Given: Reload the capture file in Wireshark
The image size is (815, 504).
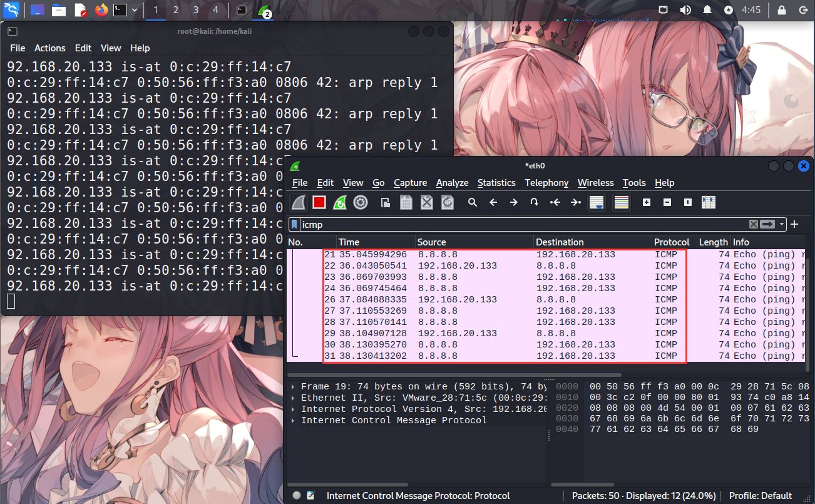Looking at the screenshot, I should [447, 202].
